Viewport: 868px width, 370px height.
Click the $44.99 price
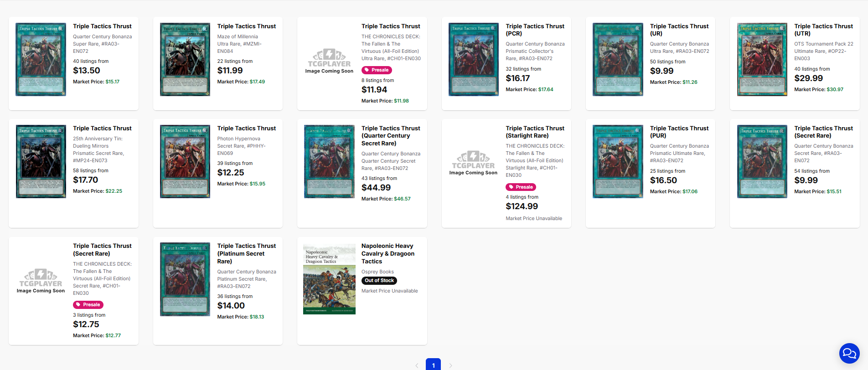point(376,188)
